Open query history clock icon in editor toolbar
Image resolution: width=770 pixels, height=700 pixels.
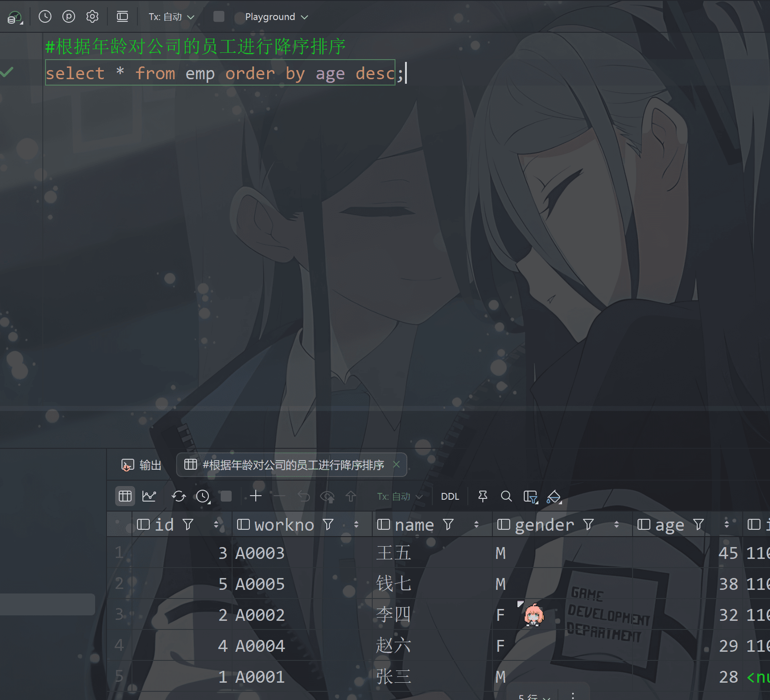click(x=45, y=17)
